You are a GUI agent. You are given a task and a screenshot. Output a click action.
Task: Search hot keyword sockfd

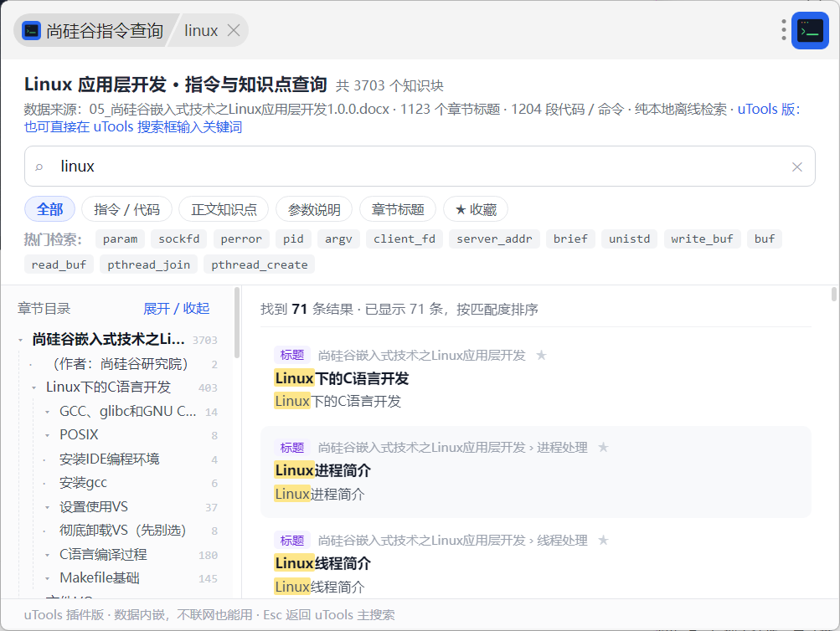[179, 239]
